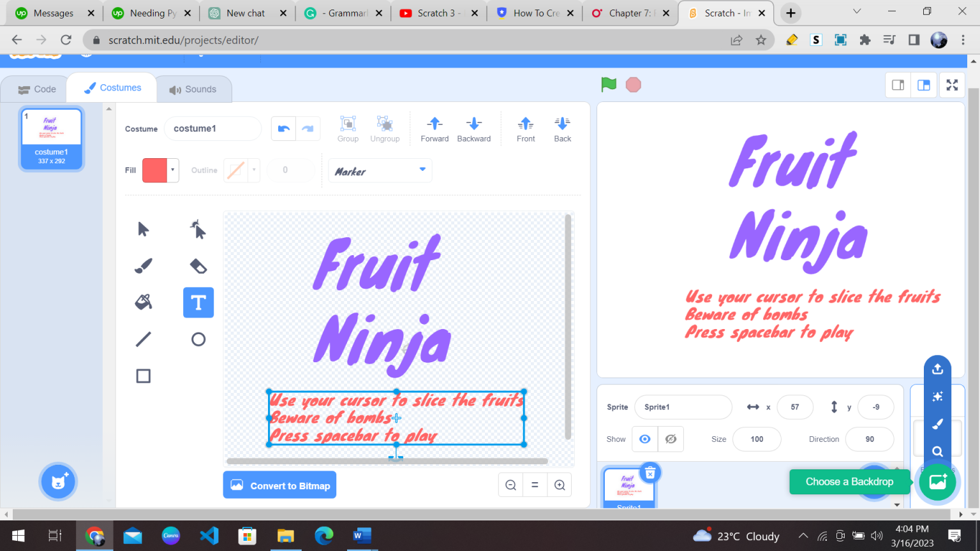Select the Rectangle tool
The image size is (980, 551).
pos(143,376)
